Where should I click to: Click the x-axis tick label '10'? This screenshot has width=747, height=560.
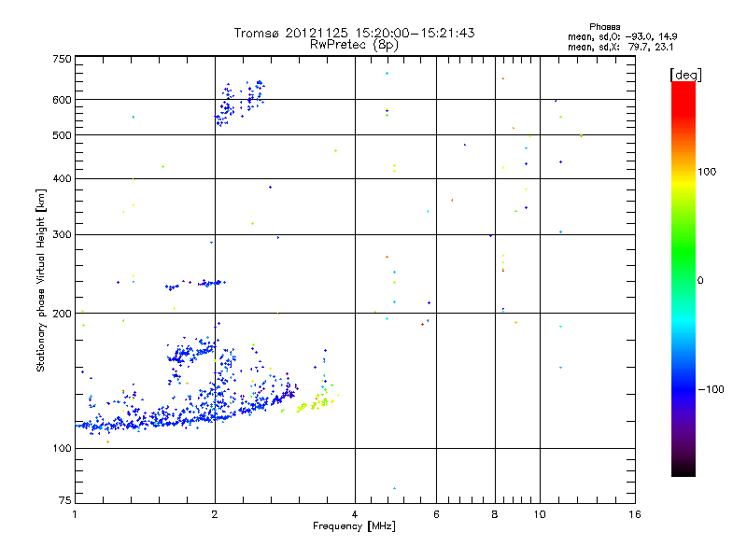pos(540,514)
